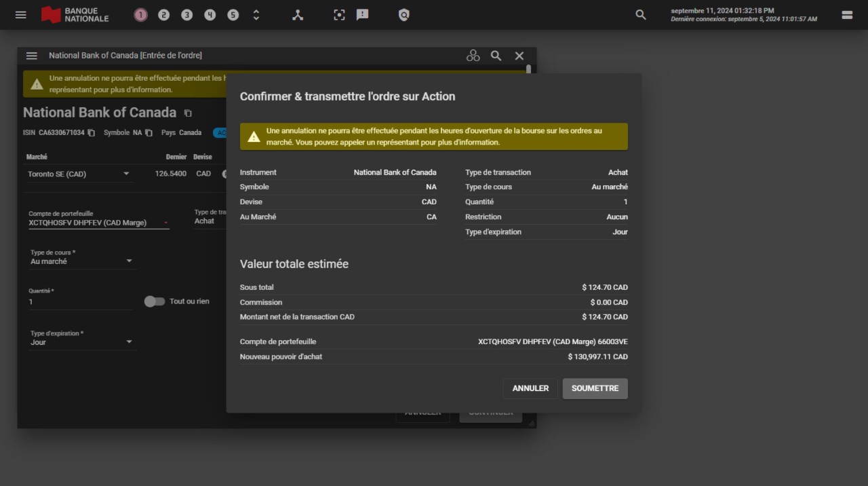
Task: Switch to workspace 3
Action: (x=186, y=14)
